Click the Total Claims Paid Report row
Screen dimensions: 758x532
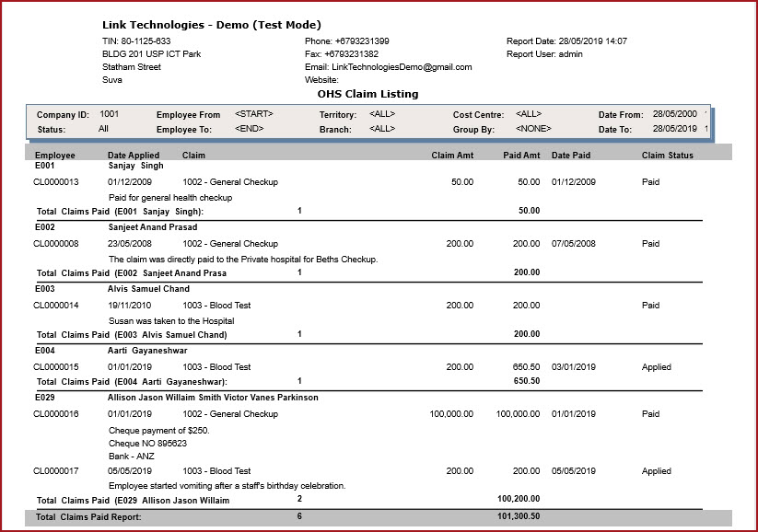click(90, 517)
